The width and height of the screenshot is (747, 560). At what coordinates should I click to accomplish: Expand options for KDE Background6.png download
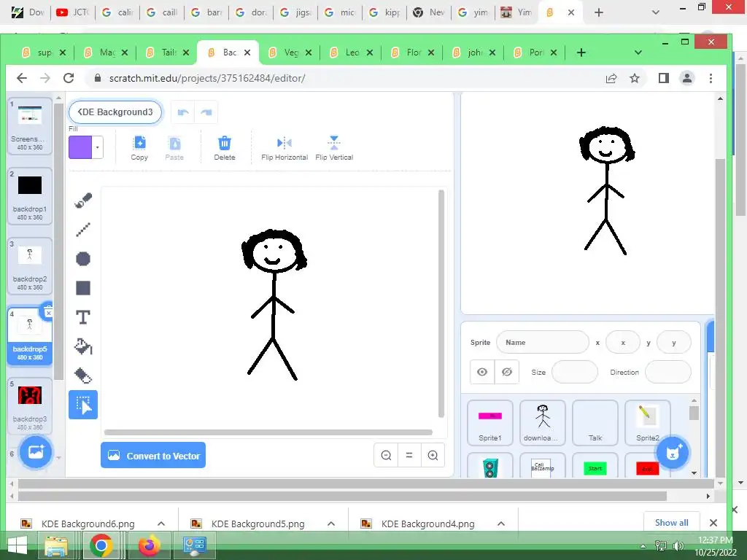coord(161,524)
